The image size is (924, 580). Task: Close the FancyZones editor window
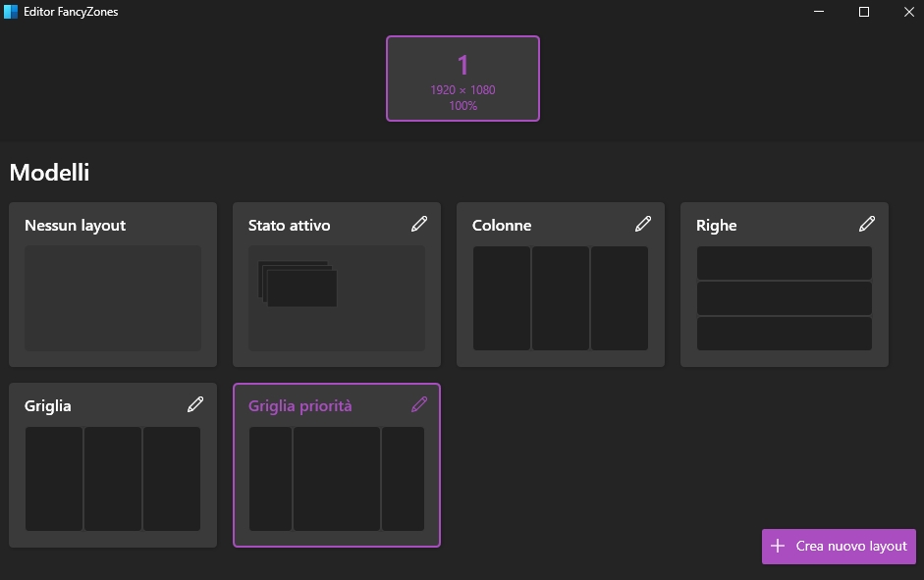(x=909, y=12)
